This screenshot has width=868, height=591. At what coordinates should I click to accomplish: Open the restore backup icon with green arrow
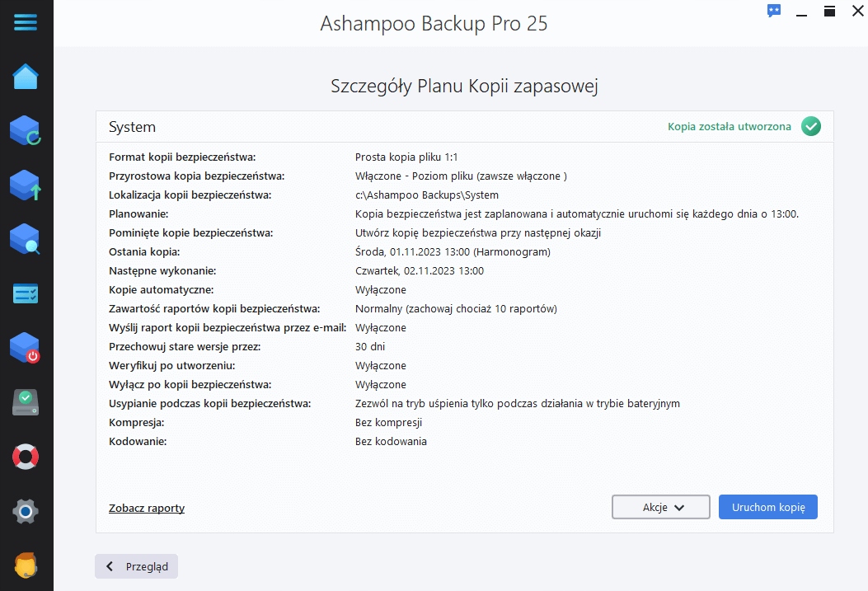(26, 185)
